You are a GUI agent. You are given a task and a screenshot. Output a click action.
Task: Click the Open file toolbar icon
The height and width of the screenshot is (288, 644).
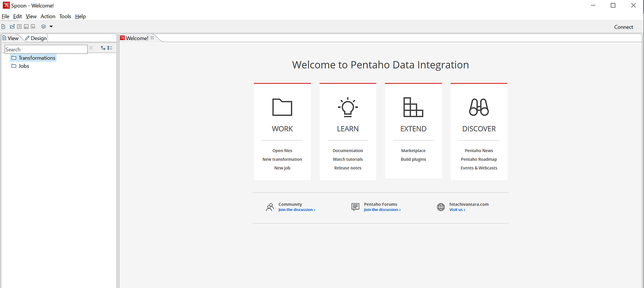tap(12, 27)
